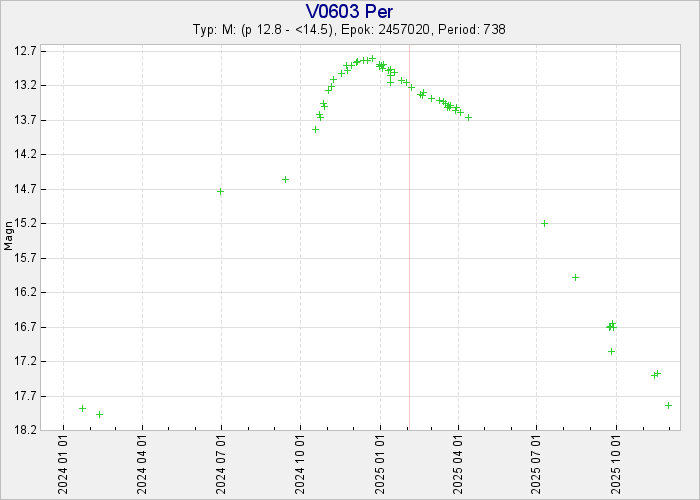Select the gray point near magnitude 17.05
The image size is (700, 500).
[x=611, y=351]
